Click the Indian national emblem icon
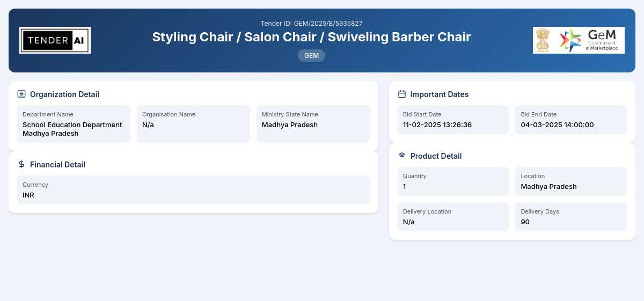Viewport: 644px width, 301px height. [543, 40]
